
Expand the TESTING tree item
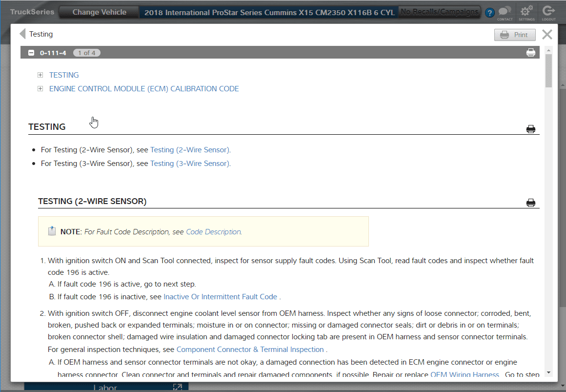(40, 75)
